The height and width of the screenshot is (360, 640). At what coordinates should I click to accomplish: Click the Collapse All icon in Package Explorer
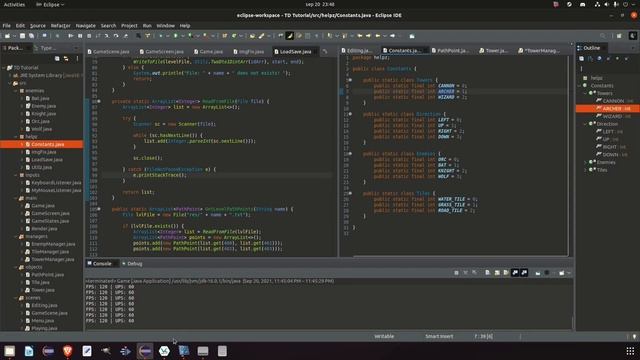pyautogui.click(x=57, y=59)
